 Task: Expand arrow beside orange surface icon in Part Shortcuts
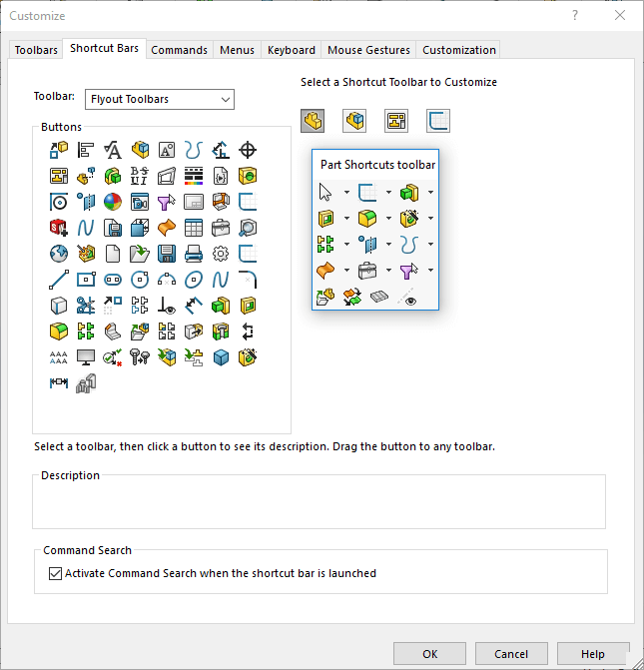click(346, 270)
